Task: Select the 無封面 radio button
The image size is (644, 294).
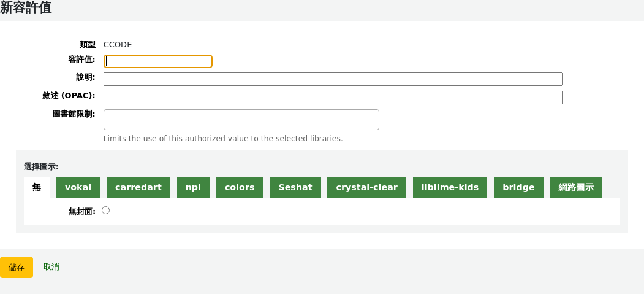Action: click(x=105, y=211)
